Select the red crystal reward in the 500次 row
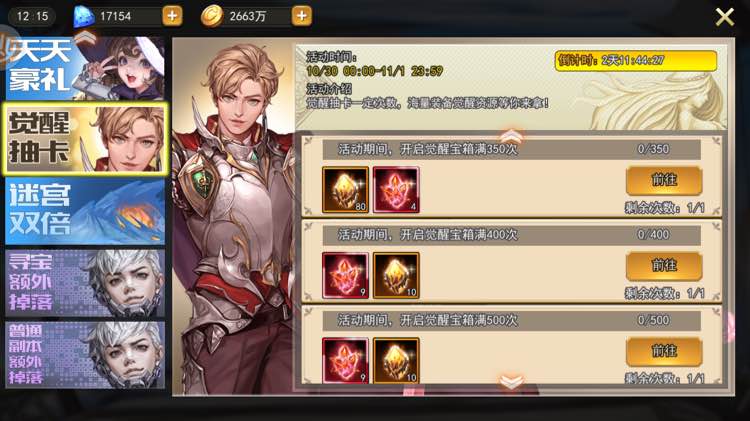Viewport: 750px width, 421px height. click(345, 360)
